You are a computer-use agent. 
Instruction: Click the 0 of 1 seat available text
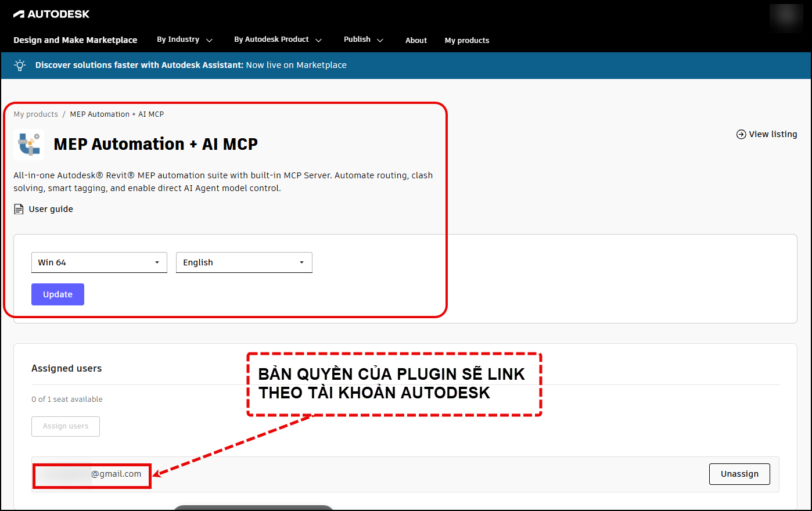click(67, 399)
